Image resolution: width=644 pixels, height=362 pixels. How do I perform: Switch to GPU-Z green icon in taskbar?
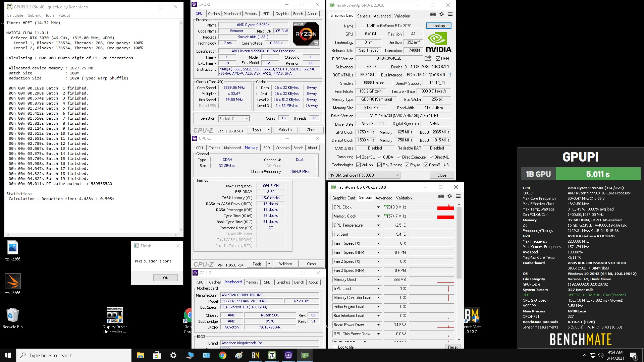(305, 355)
